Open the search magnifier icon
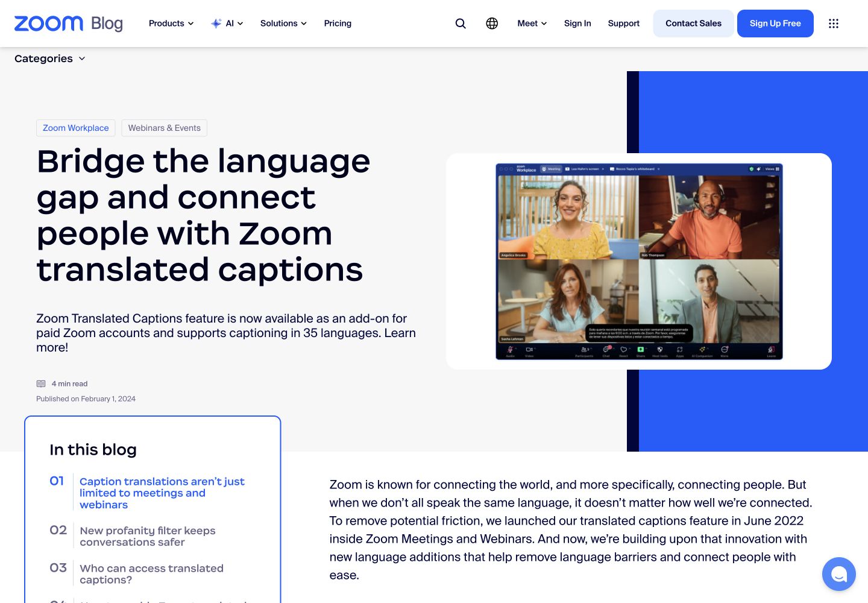868x603 pixels. (461, 24)
